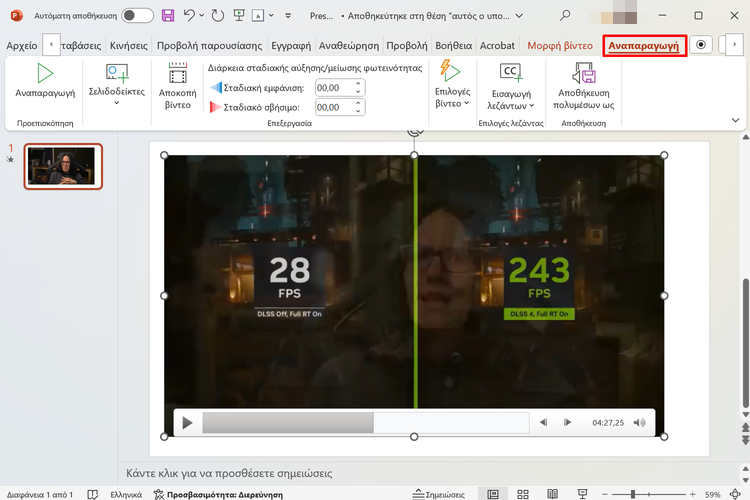
Task: Click the video progress bar
Action: coord(365,422)
